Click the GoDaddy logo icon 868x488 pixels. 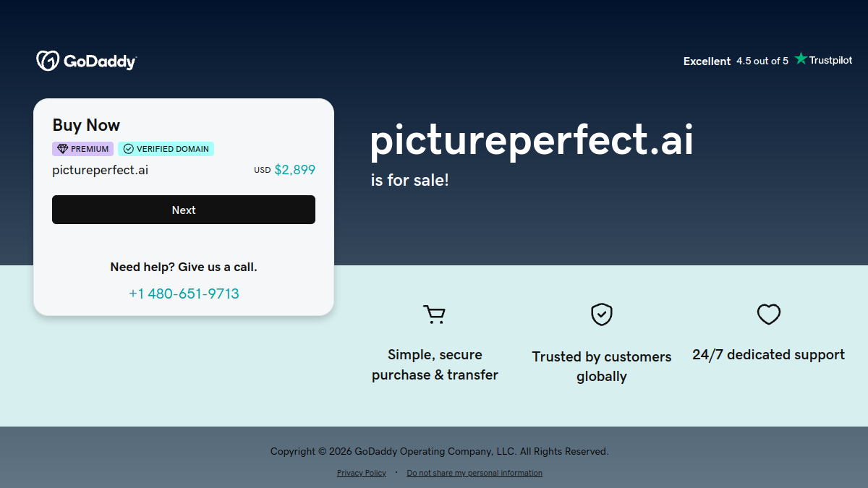(48, 61)
